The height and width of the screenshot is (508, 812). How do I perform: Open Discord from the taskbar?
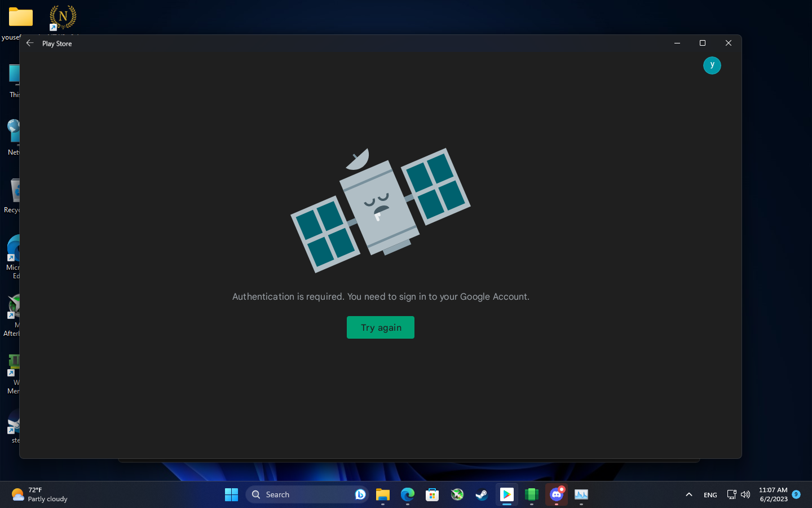pos(556,494)
